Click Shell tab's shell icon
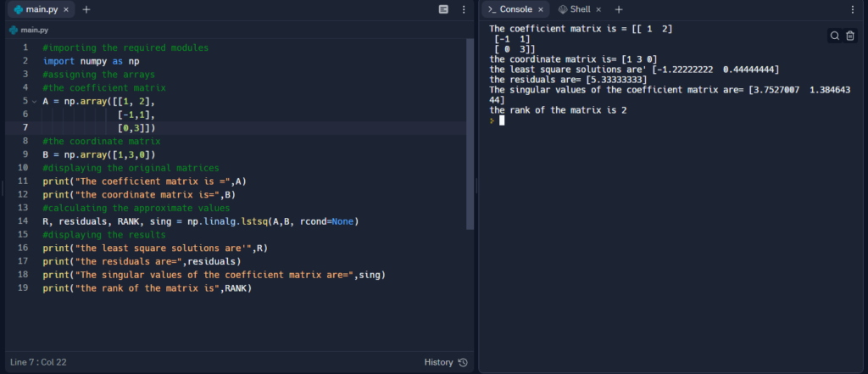The height and width of the screenshot is (374, 868). (563, 9)
